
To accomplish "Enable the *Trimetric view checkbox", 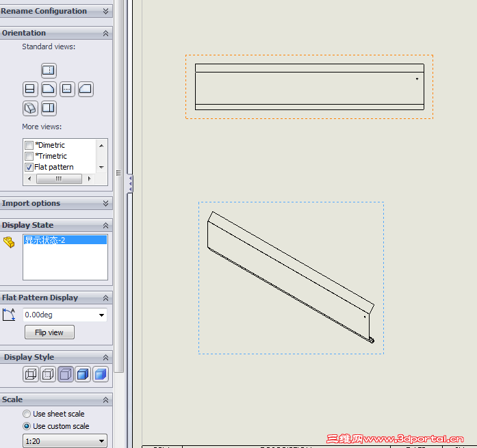I will tap(29, 156).
